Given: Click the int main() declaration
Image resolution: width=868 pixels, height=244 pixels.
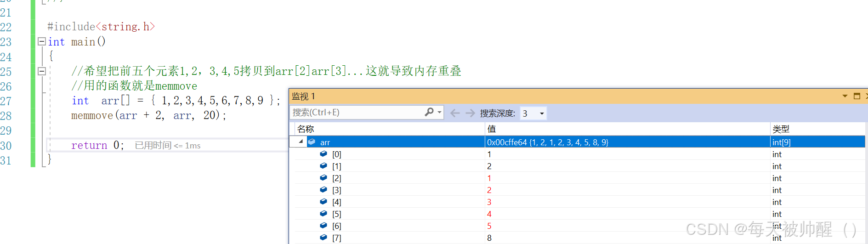Looking at the screenshot, I should pyautogui.click(x=77, y=42).
